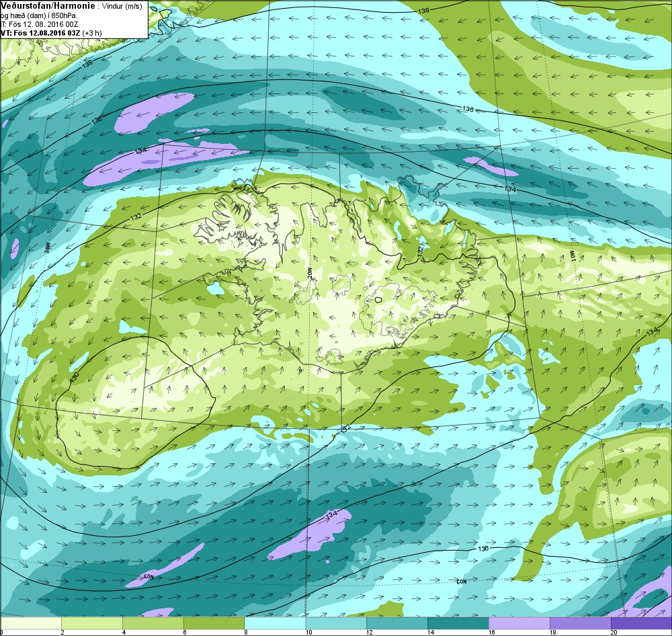The height and width of the screenshot is (636, 672).
Task: Click the title text 'Veðurstofan/Harmonie : Vindur (m/s)'
Action: tap(72, 7)
